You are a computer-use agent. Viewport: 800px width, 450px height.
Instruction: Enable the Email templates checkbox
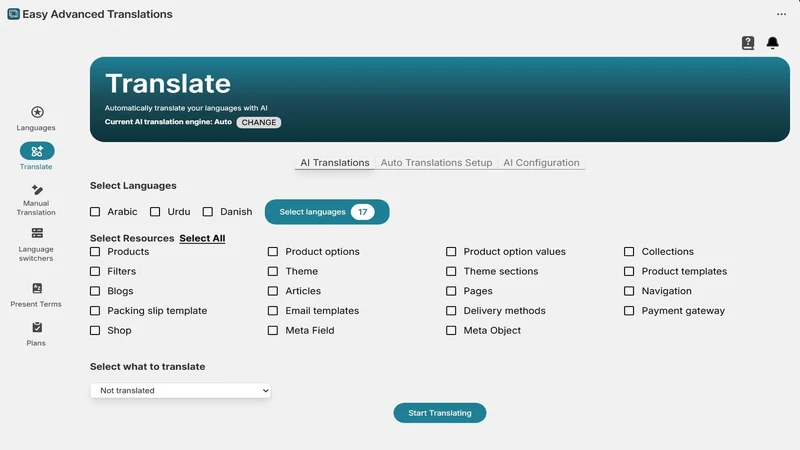coord(273,311)
